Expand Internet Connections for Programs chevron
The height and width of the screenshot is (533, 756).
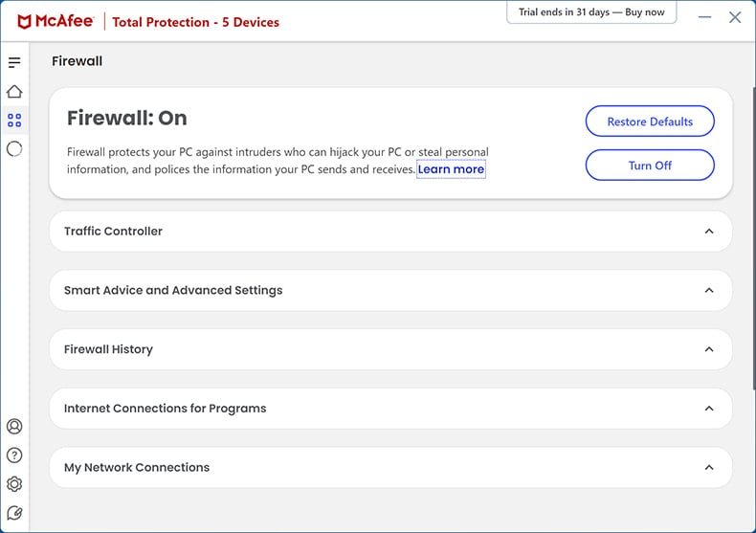(709, 409)
